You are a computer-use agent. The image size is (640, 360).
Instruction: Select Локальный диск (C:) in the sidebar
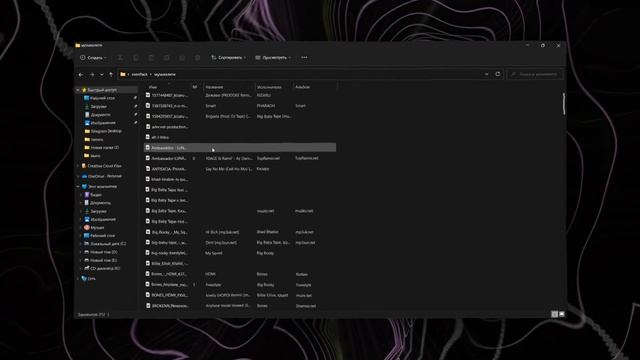(x=108, y=244)
